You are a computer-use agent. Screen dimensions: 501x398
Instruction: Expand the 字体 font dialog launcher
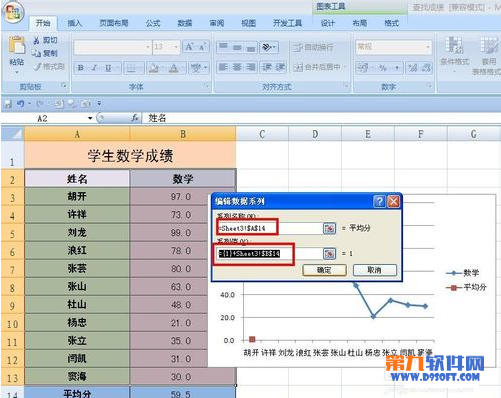[206, 86]
